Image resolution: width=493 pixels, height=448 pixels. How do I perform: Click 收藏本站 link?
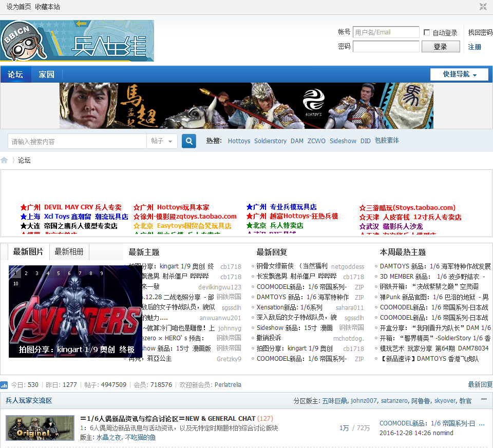pyautogui.click(x=47, y=7)
